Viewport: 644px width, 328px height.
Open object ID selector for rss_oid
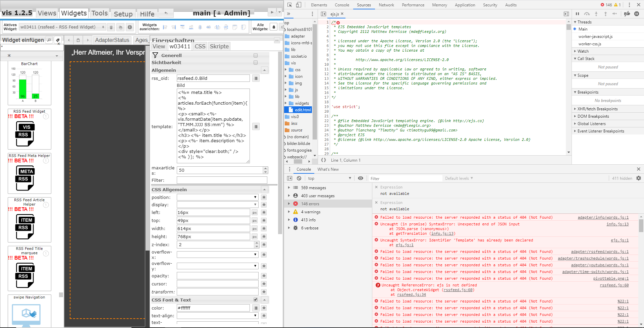coord(256,78)
